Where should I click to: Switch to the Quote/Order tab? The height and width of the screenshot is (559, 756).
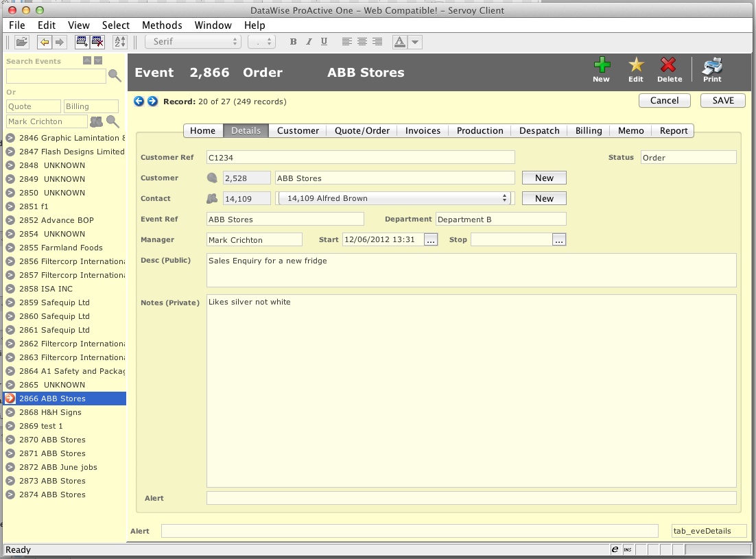362,130
